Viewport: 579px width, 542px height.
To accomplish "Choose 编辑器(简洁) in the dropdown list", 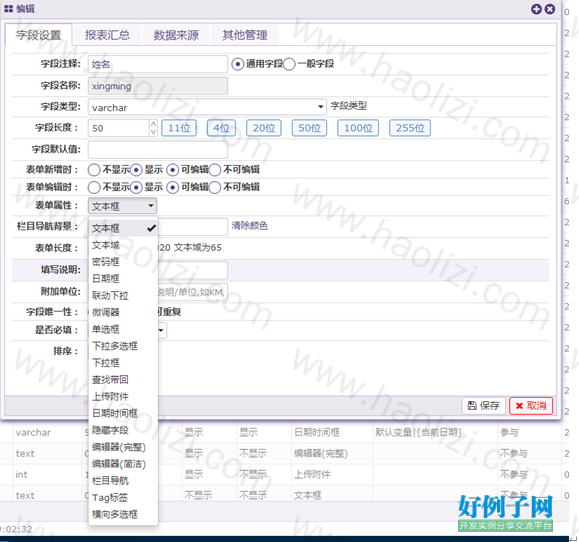I will click(x=123, y=464).
